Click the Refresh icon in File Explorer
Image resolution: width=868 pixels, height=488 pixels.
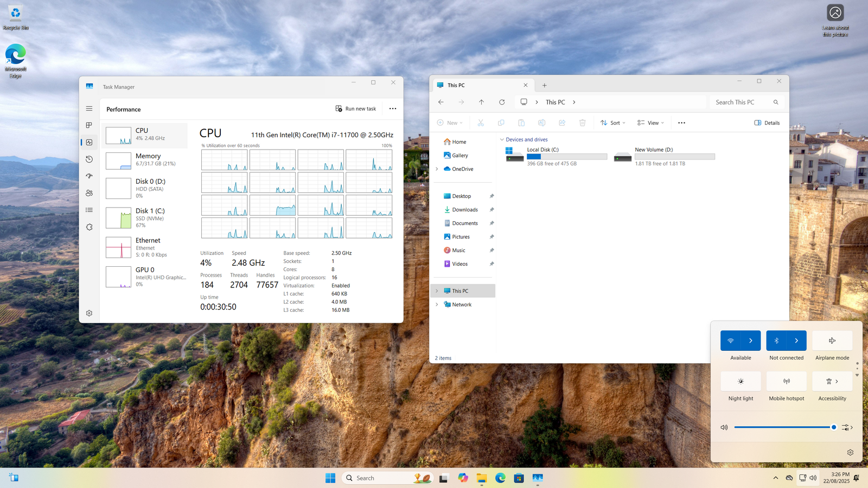click(502, 102)
